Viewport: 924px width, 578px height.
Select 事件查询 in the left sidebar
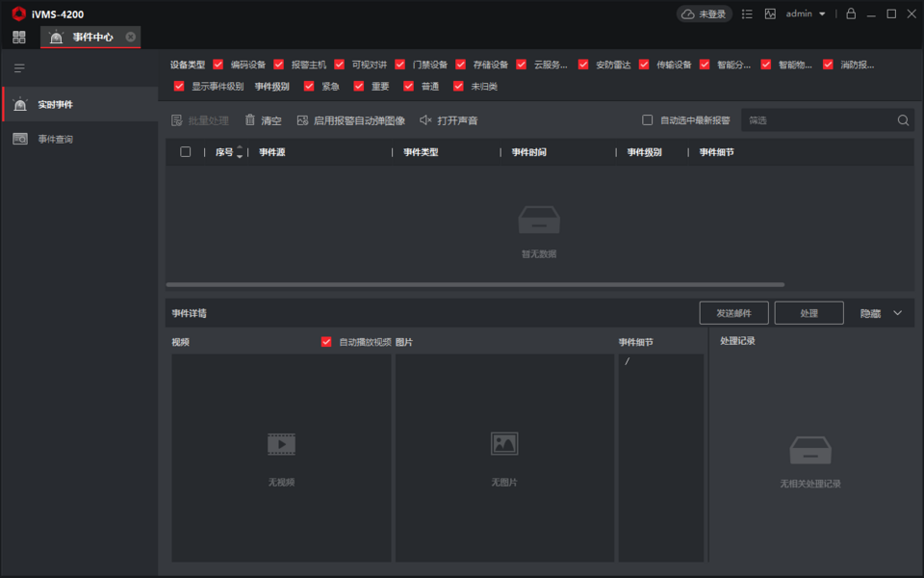click(55, 140)
